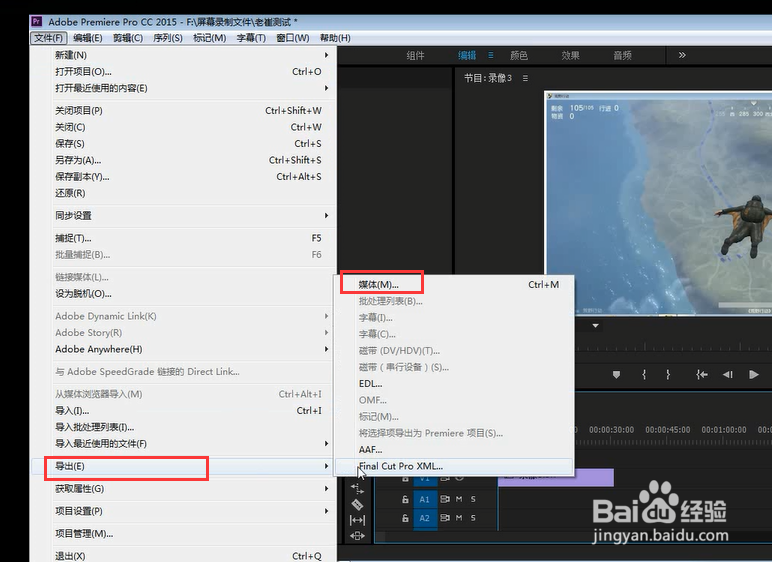This screenshot has width=772, height=562.
Task: Click the Premiere Pro app icon in title bar
Action: point(36,21)
